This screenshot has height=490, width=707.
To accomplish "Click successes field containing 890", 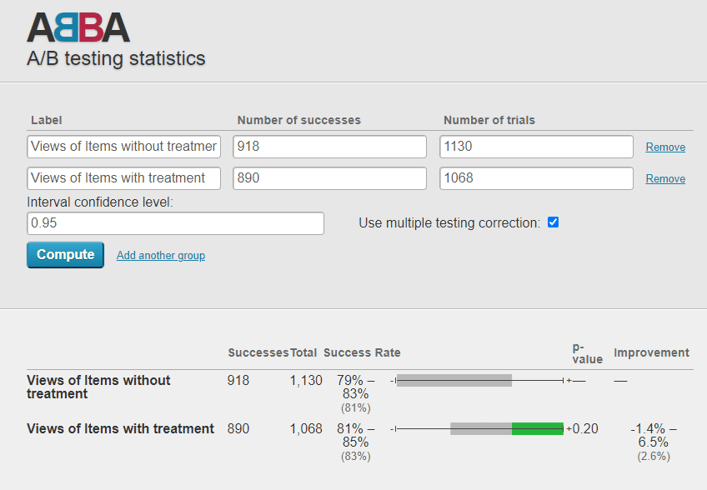I will 329,178.
